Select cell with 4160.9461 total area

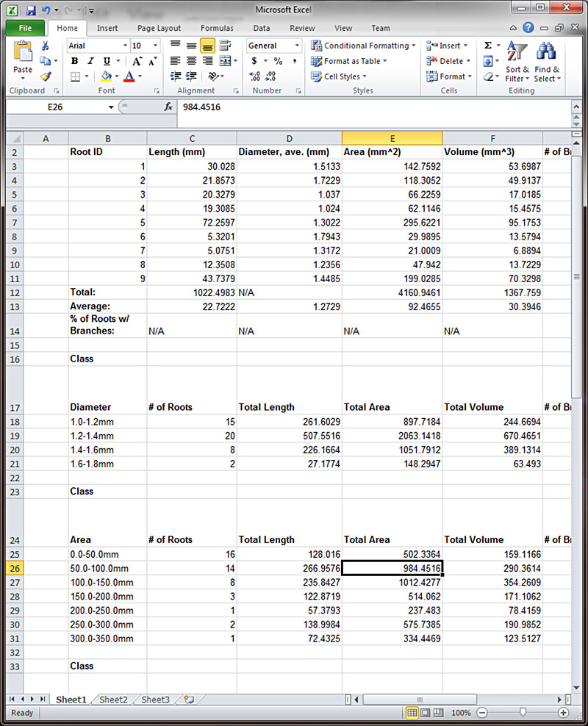[x=392, y=292]
